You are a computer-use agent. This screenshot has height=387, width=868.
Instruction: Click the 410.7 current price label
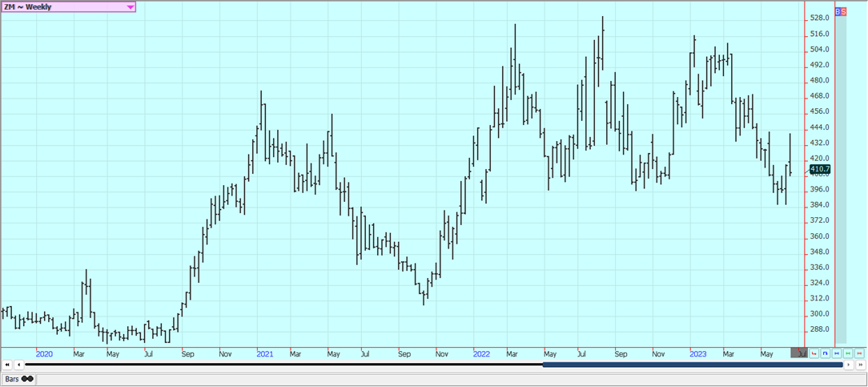820,169
